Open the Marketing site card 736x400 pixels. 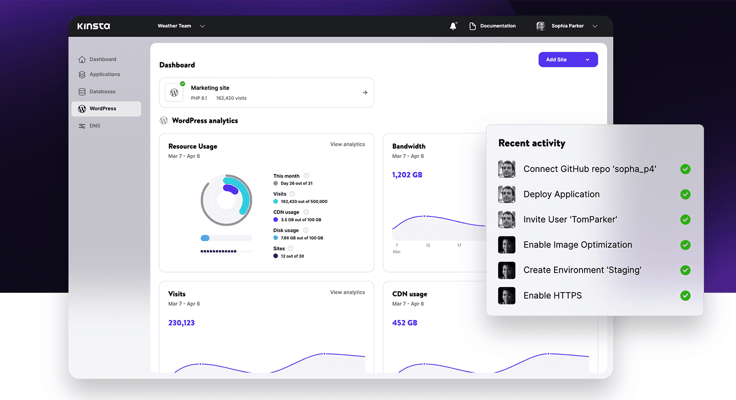coord(267,92)
